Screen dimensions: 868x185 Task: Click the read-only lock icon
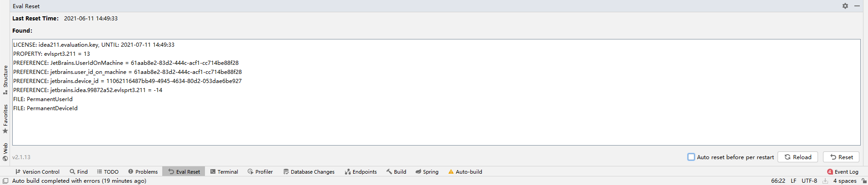[864, 181]
